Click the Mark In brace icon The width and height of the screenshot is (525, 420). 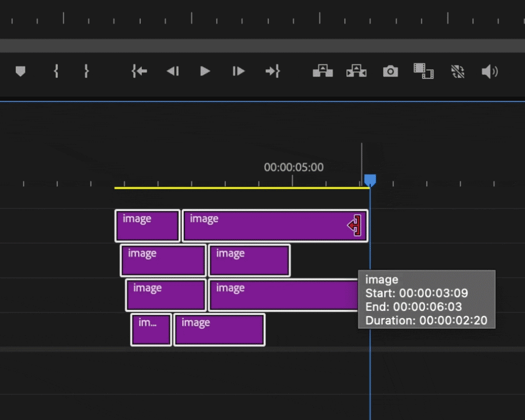56,71
